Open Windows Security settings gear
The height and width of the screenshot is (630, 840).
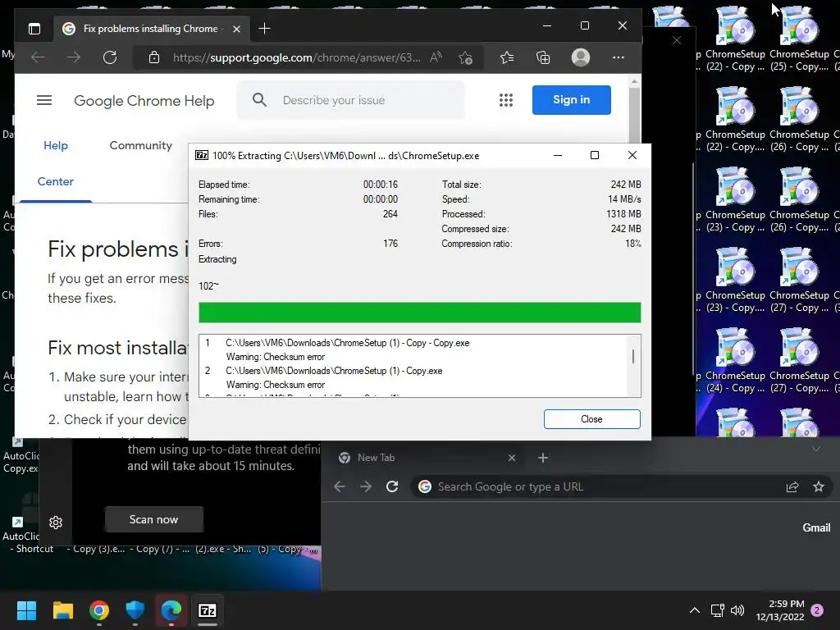[x=56, y=523]
